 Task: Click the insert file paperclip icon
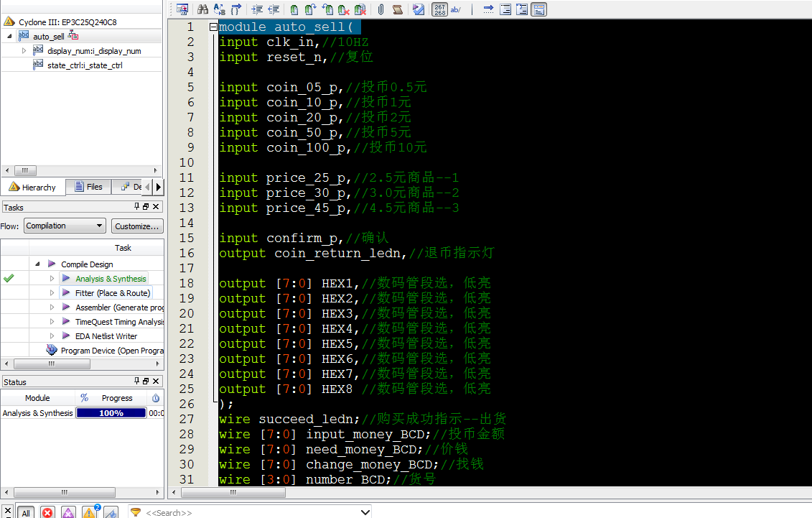[x=381, y=9]
